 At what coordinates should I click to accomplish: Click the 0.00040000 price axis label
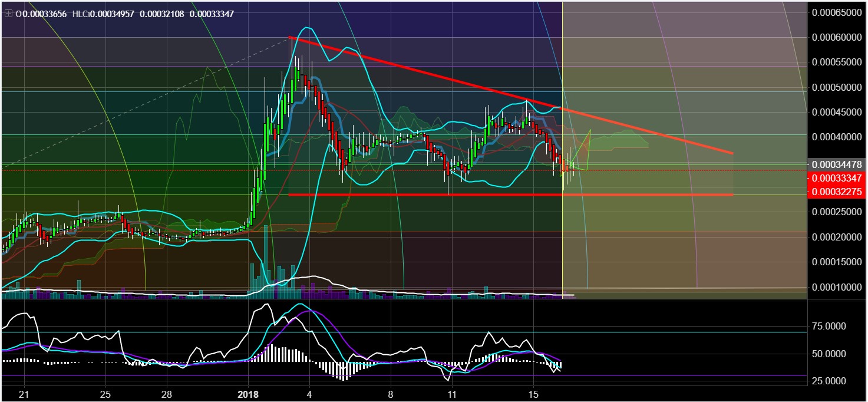[837, 137]
